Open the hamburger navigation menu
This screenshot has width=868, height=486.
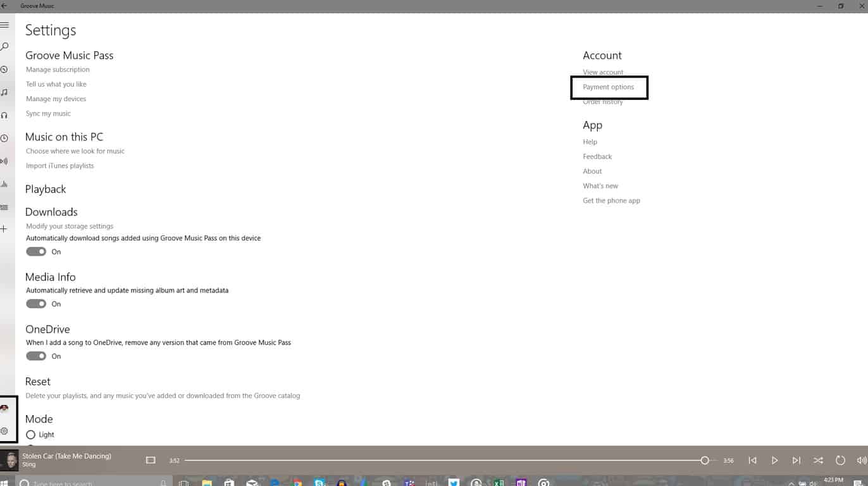point(4,25)
